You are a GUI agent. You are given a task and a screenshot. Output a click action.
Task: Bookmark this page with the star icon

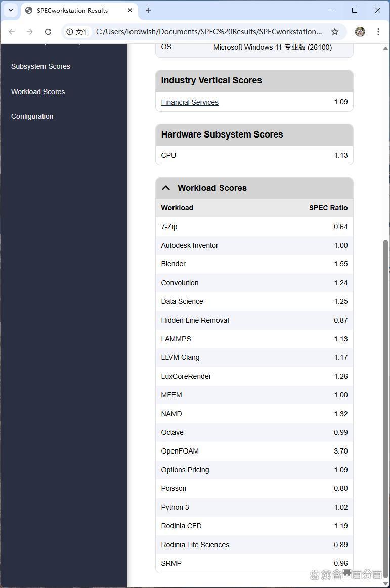(335, 32)
